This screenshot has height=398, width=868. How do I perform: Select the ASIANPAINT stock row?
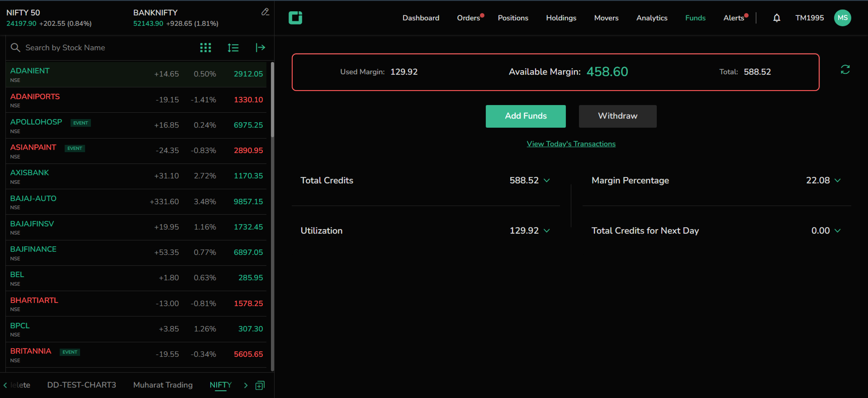coord(136,151)
